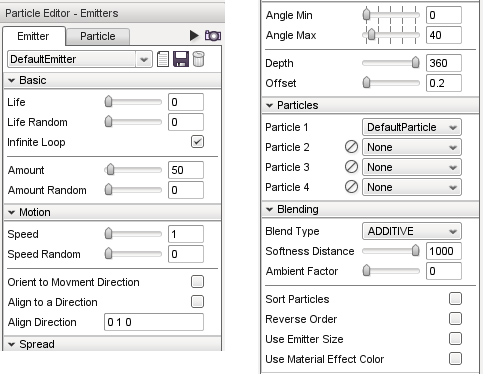
Task: Click the Speed Random slider
Action: tap(133, 254)
